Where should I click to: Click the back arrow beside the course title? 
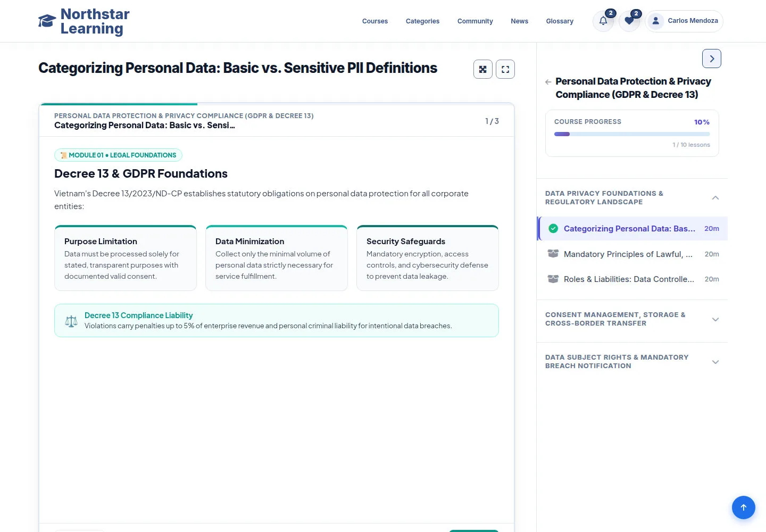tap(548, 82)
